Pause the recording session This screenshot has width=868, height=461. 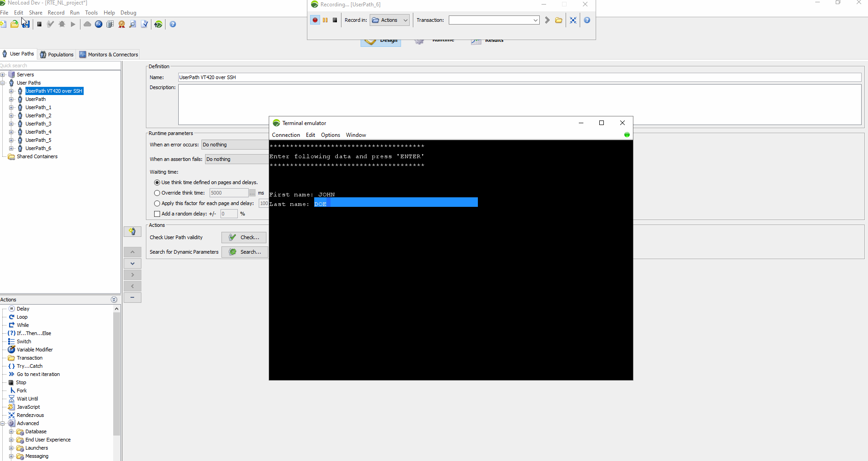(x=325, y=20)
